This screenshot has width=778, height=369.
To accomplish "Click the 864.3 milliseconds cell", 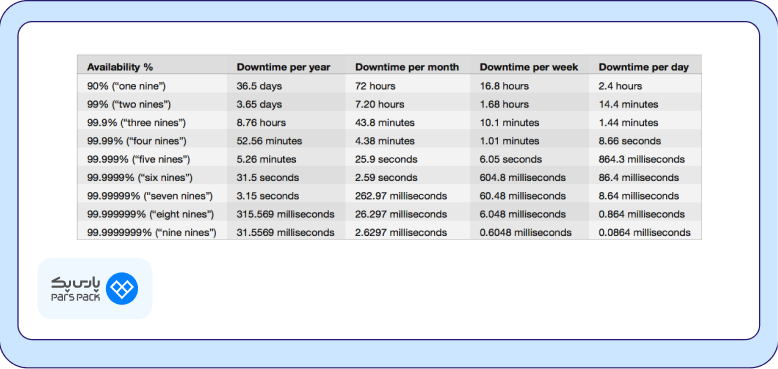I will click(x=642, y=159).
